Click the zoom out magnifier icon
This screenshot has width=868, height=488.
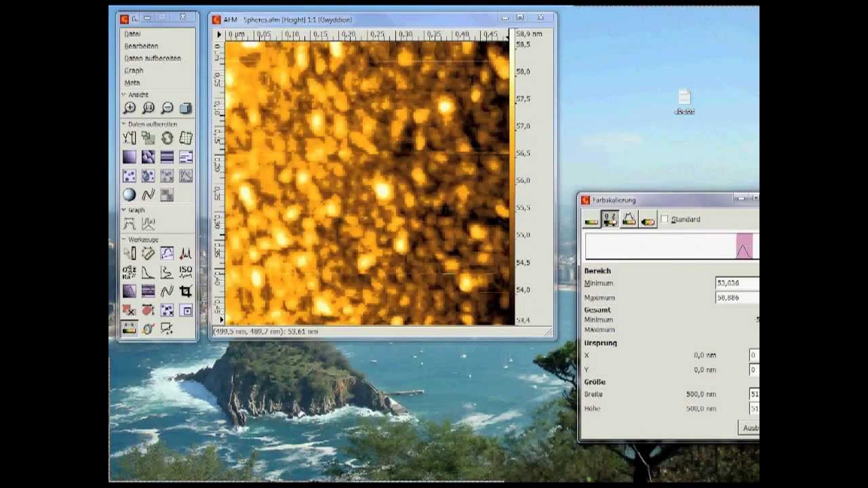point(167,108)
